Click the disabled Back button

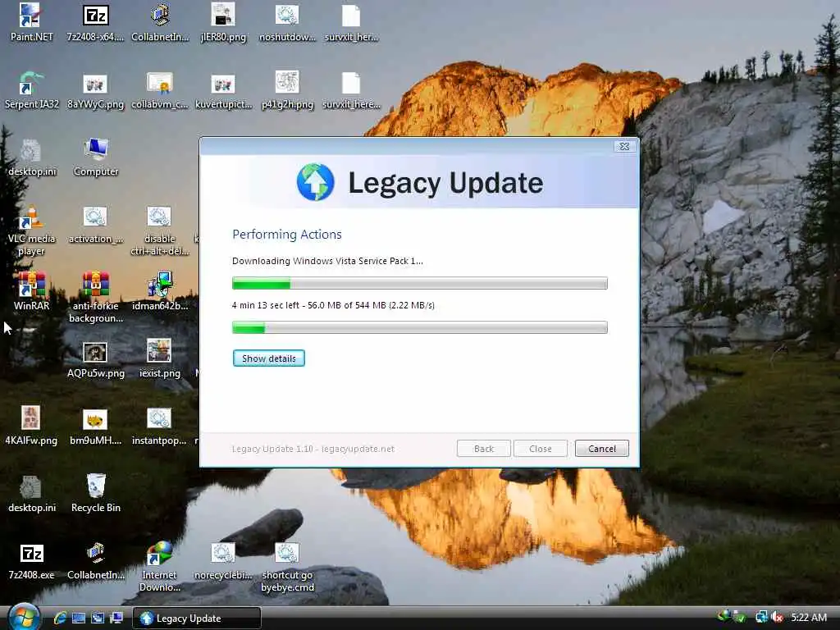coord(484,449)
